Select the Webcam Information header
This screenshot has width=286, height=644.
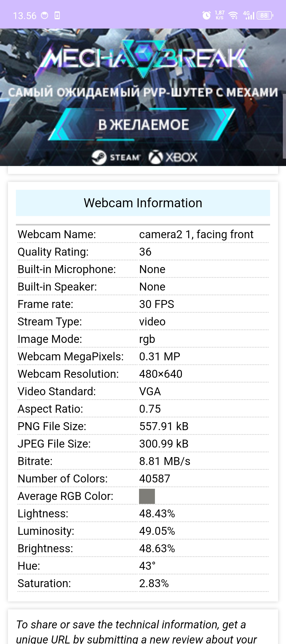(143, 203)
